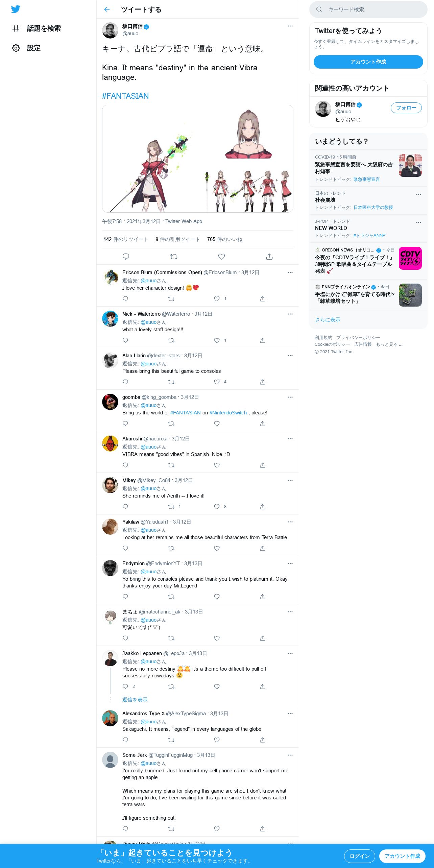This screenshot has width=434, height=868.
Task: Reply to the main FANTASIAN tweet
Action: click(x=126, y=257)
